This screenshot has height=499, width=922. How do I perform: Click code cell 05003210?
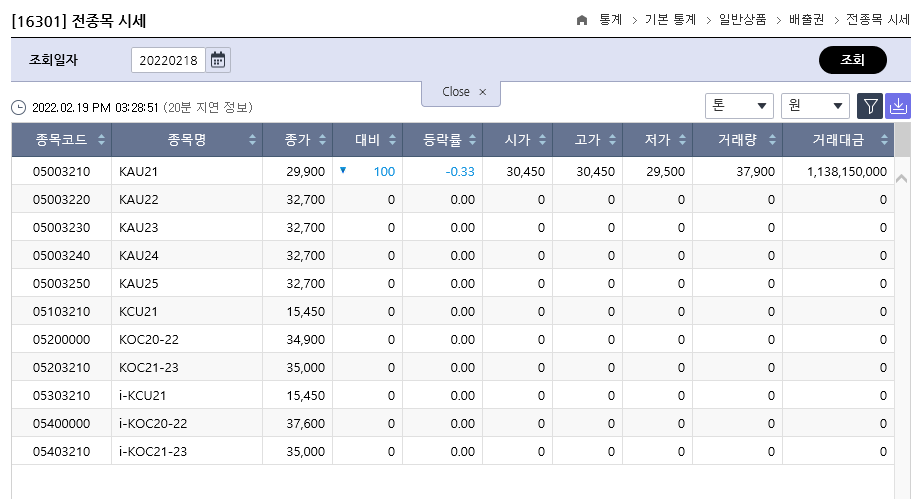click(x=61, y=172)
